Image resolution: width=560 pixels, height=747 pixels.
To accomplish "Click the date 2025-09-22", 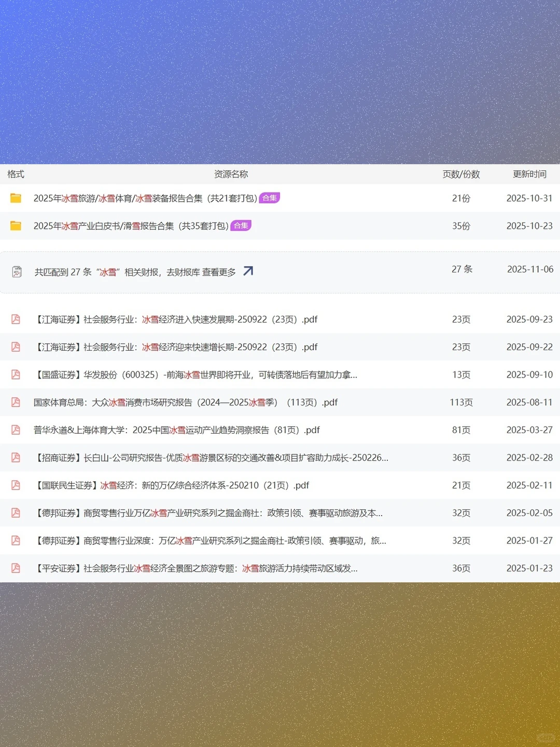I will (529, 347).
